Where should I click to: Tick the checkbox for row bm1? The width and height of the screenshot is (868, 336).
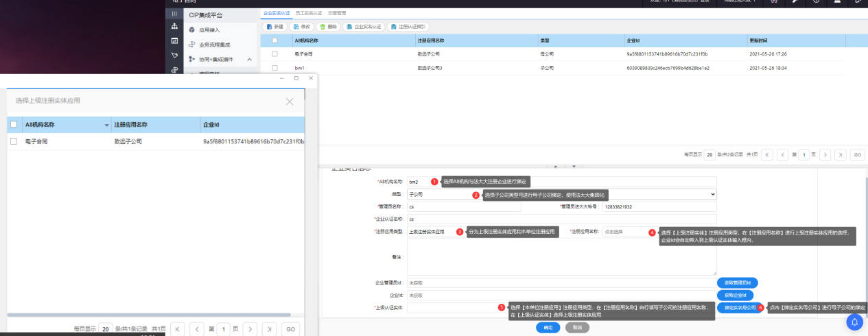pyautogui.click(x=274, y=68)
